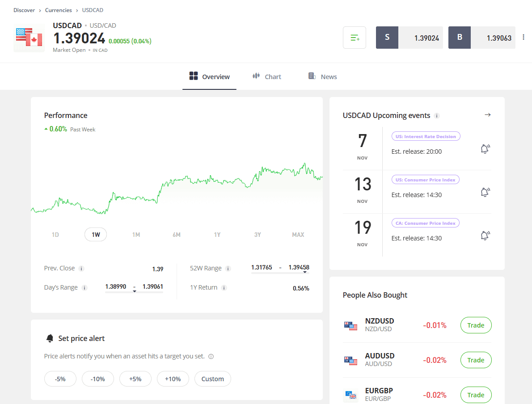Image resolution: width=532 pixels, height=404 pixels.
Task: Go to Currencies breadcrumb
Action: (59, 10)
